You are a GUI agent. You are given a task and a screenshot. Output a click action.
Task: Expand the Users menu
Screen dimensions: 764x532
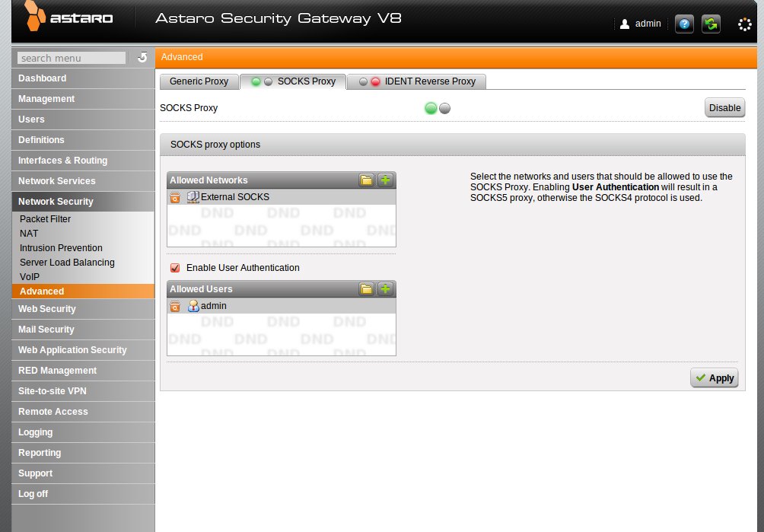coord(83,119)
